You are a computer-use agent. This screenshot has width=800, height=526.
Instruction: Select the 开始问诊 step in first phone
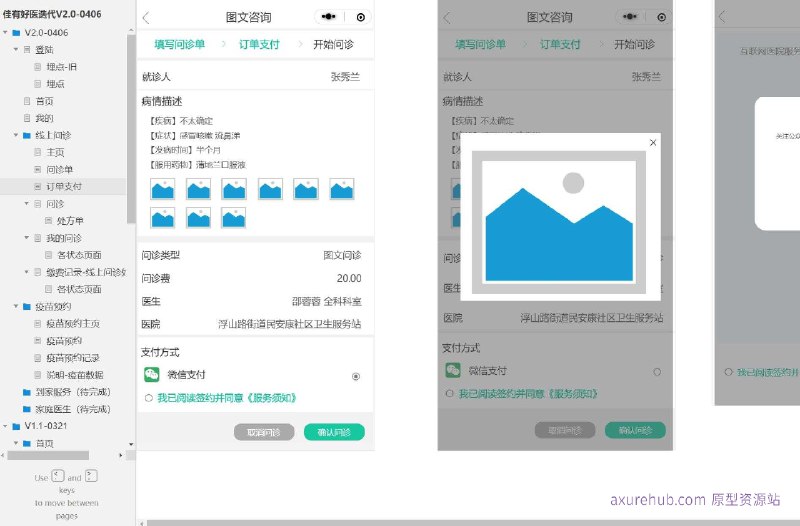pyautogui.click(x=334, y=44)
